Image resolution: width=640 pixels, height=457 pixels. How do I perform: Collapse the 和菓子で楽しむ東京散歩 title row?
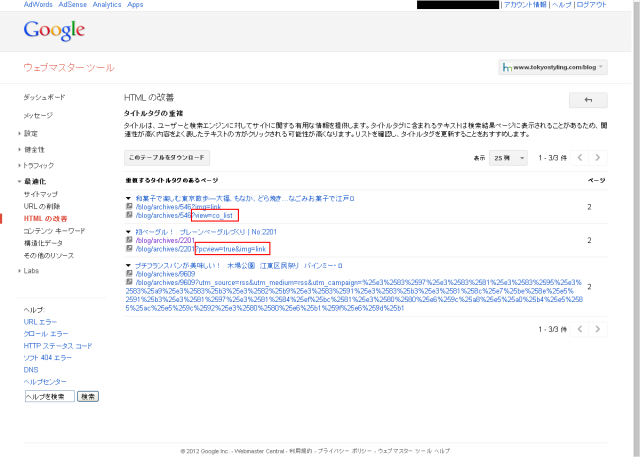[128, 199]
